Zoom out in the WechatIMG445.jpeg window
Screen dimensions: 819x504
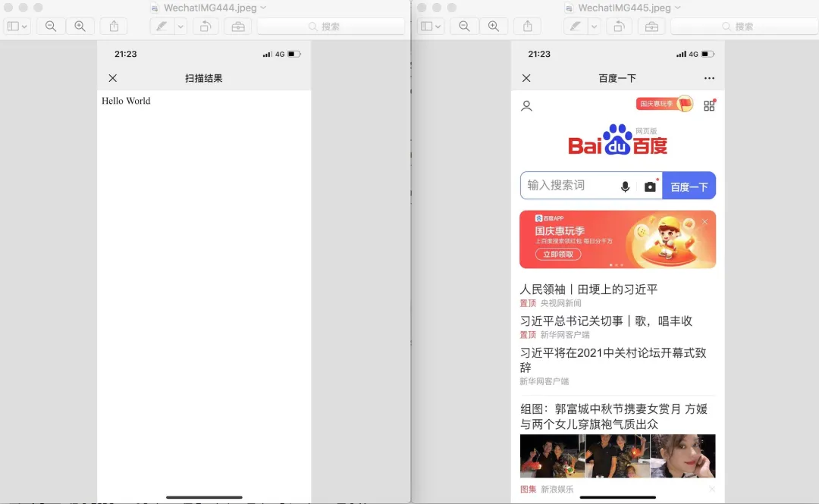pos(464,26)
